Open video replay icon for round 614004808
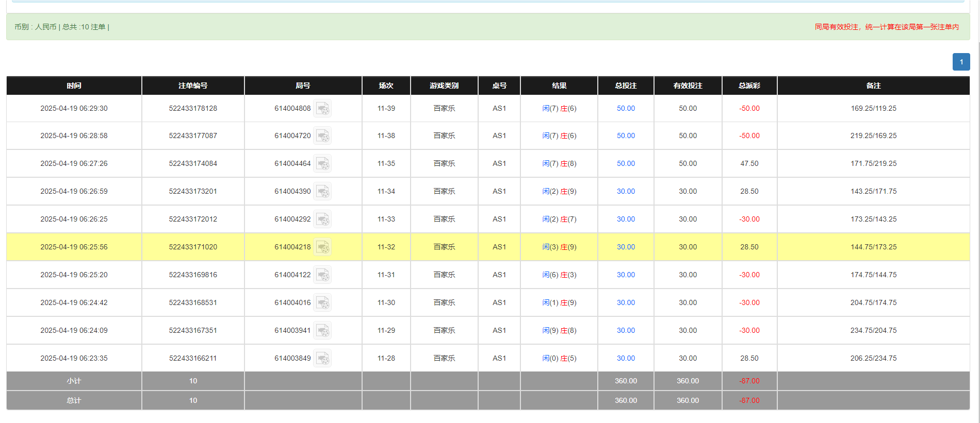 point(322,109)
